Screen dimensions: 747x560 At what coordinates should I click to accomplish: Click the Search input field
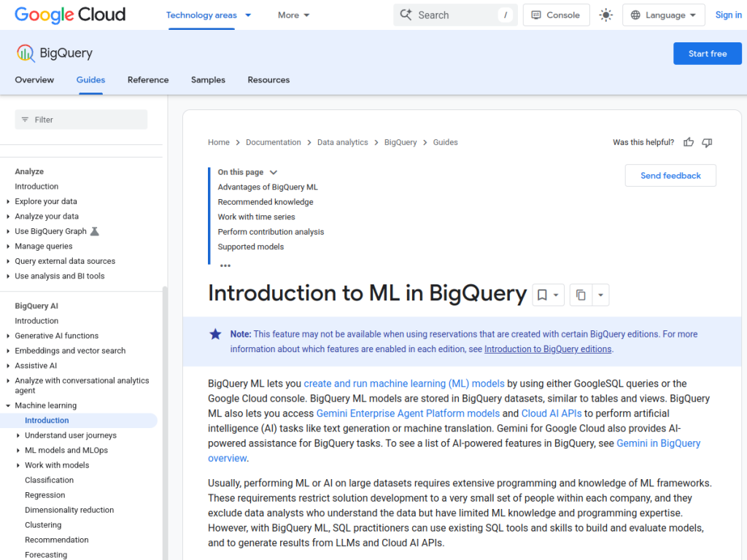pos(455,15)
